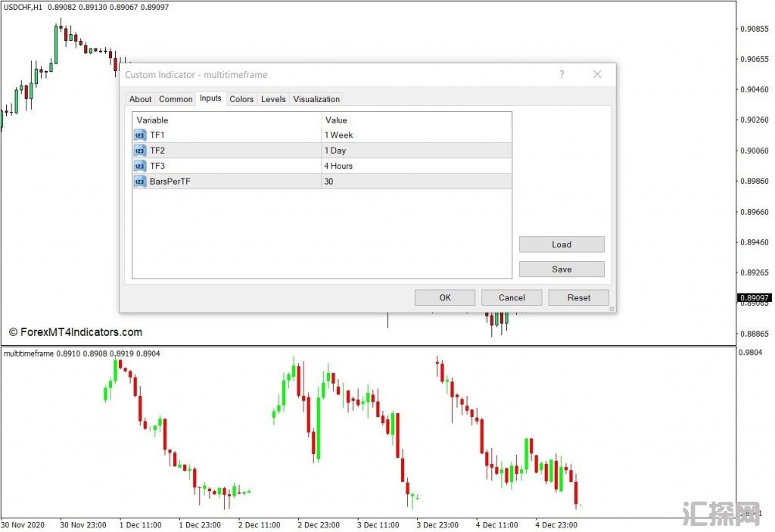775x532 pixels.
Task: Switch to the Common tab
Action: pyautogui.click(x=176, y=99)
